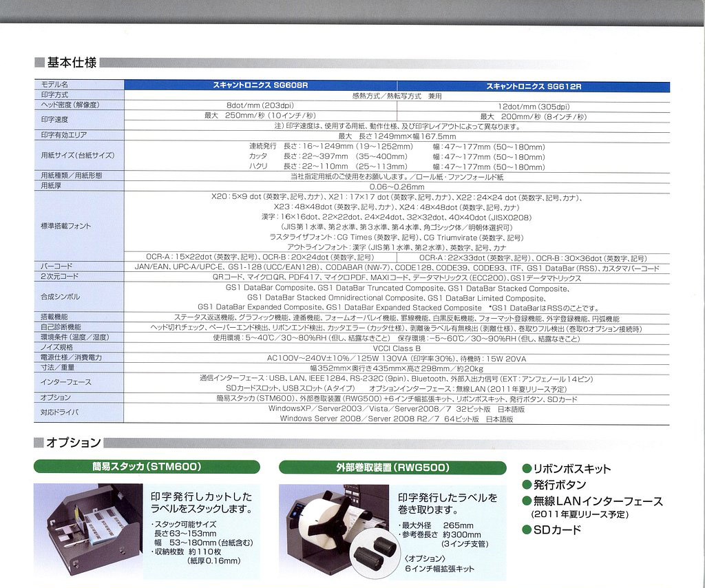
Task: Select the 収納枚数 約110枚 stacker detail
Action: [186, 552]
